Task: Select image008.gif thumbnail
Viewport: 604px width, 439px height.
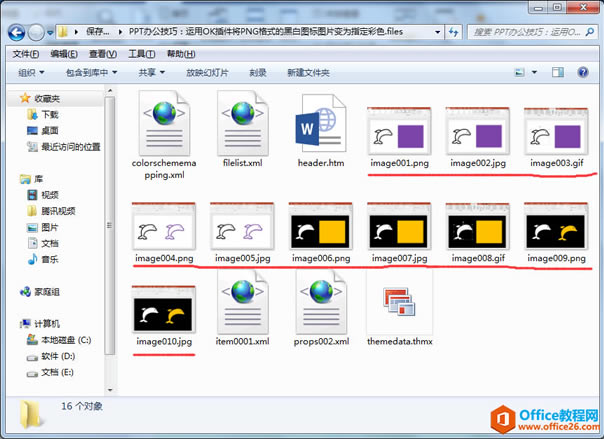Action: 478,226
